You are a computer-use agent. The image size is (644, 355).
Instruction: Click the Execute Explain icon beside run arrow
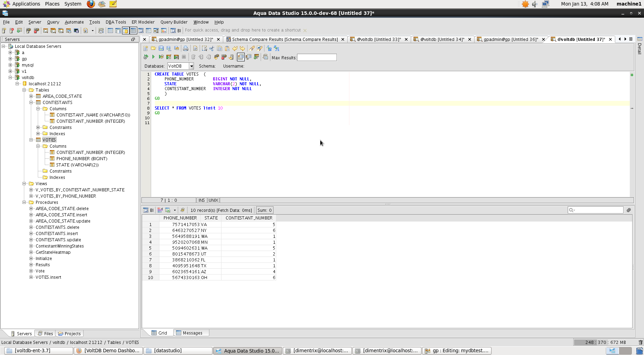click(161, 57)
